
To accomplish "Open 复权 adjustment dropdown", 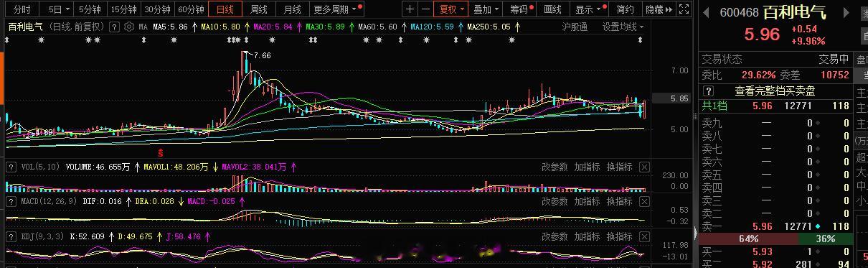I will 452,9.
